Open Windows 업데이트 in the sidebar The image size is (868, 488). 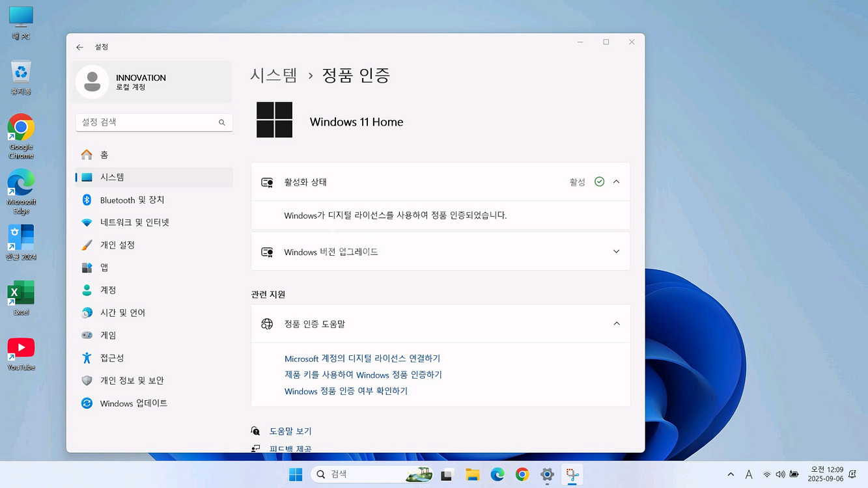pos(133,403)
